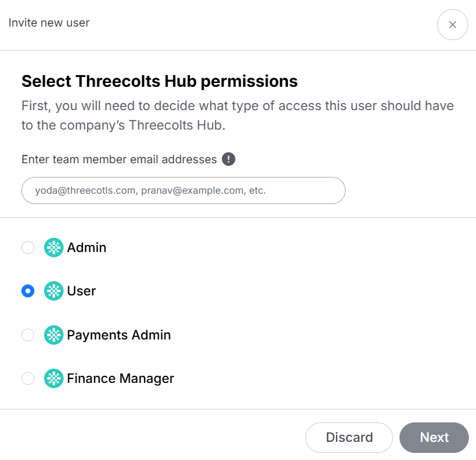476x460 pixels.
Task: Click the 'Invite new user' dialog title
Action: click(x=49, y=23)
